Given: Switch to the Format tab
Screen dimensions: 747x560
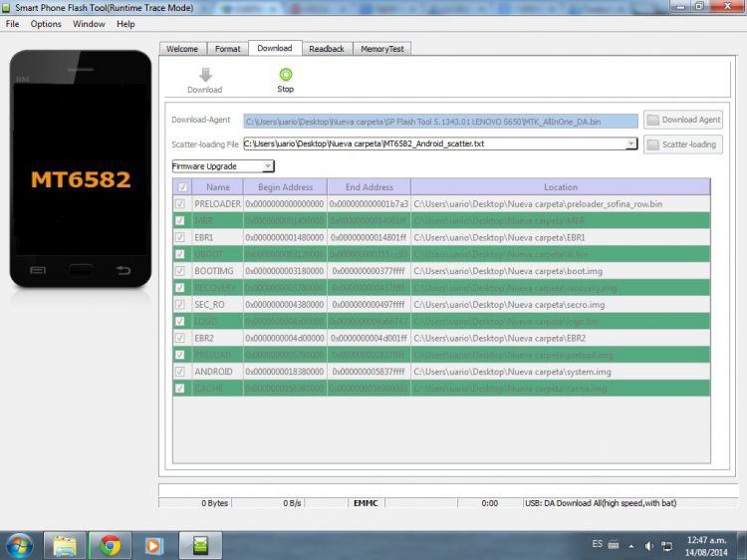Looking at the screenshot, I should (228, 49).
